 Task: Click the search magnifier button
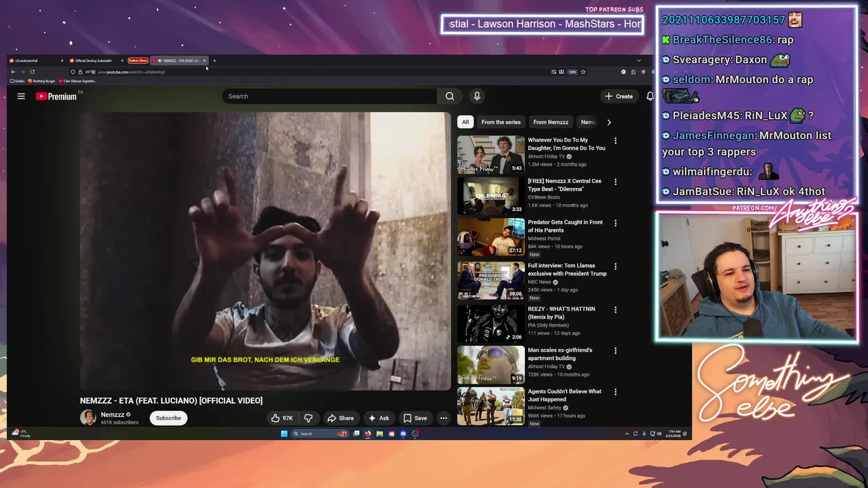point(450,96)
